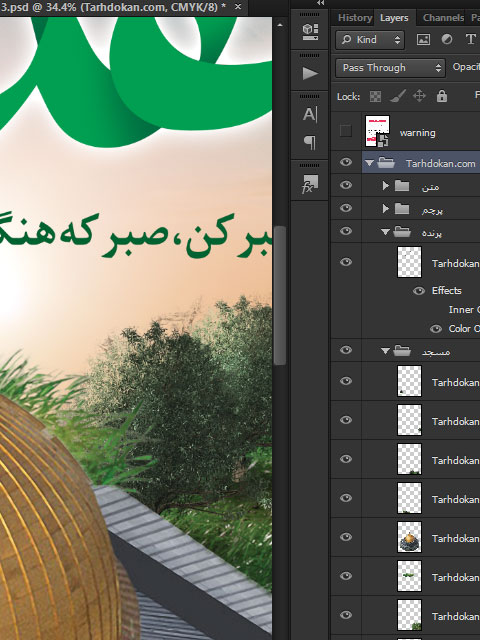The height and width of the screenshot is (640, 480).
Task: Select the Tarhdokan.com group folder icon
Action: tap(386, 163)
